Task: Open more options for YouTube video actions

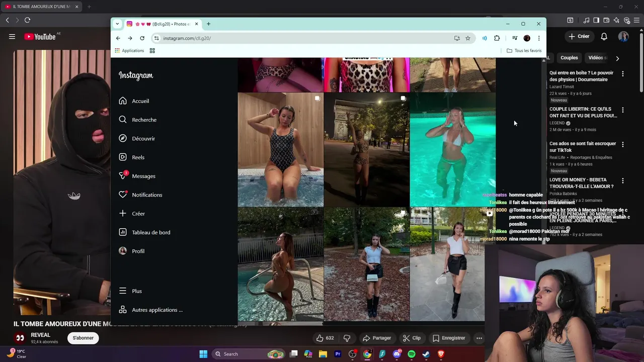Action: coord(479,338)
